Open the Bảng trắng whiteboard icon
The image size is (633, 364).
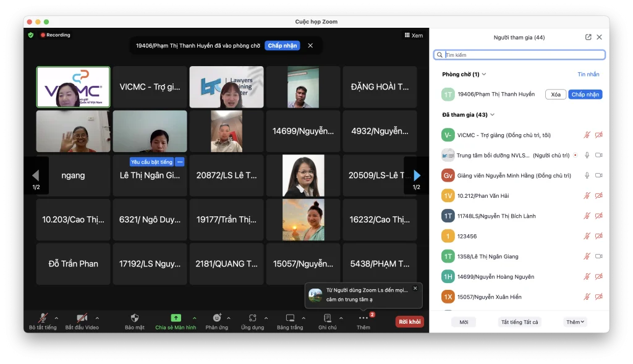point(289,318)
